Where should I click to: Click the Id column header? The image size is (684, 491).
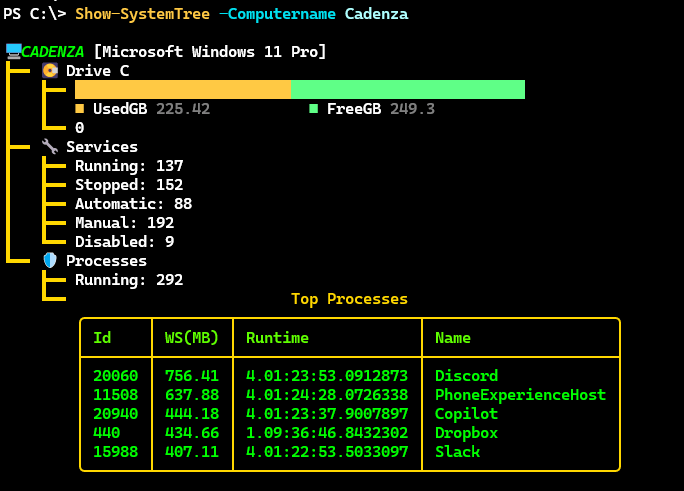102,338
